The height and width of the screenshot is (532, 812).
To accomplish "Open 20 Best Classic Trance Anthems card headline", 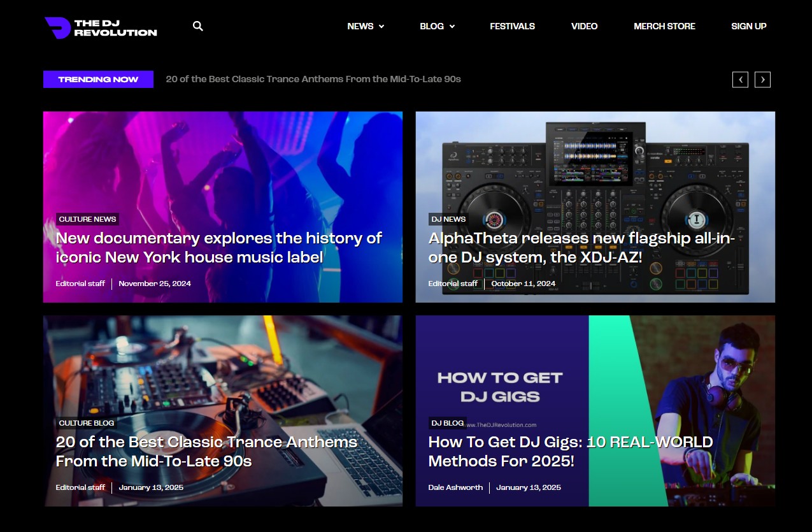I will [x=206, y=452].
